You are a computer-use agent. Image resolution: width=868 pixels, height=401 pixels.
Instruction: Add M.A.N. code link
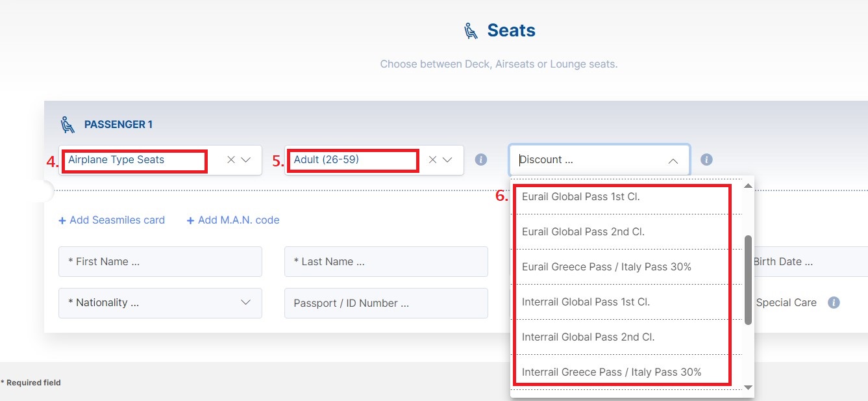point(233,220)
